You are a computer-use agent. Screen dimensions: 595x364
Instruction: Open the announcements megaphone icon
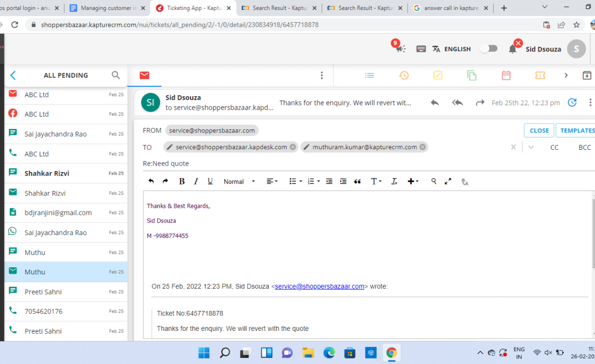pyautogui.click(x=401, y=49)
